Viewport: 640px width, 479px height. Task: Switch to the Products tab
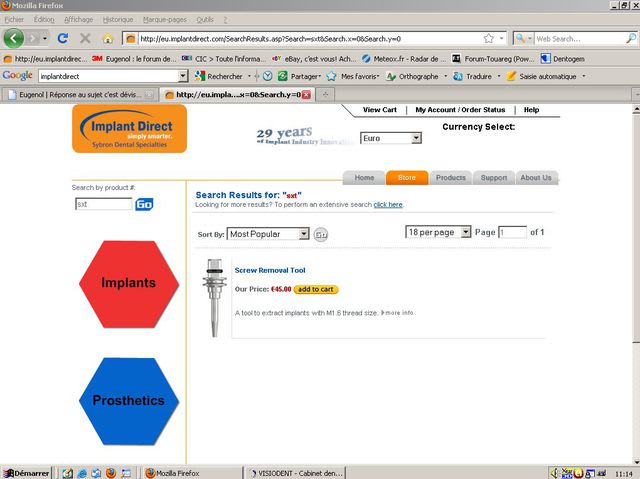(x=451, y=178)
